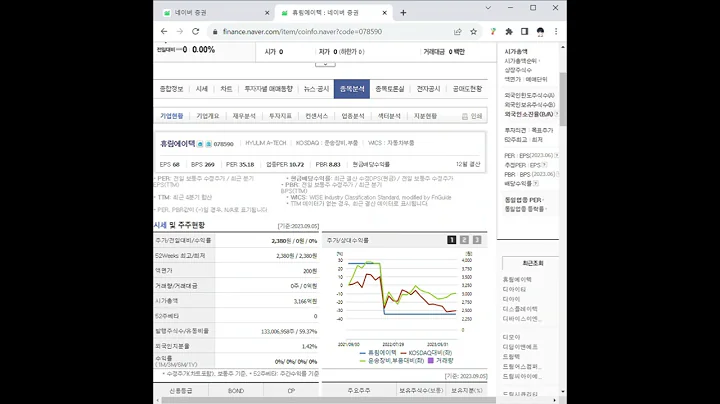Click the padlock icon in address bar
Screen dimensions: 720x404
215,32
